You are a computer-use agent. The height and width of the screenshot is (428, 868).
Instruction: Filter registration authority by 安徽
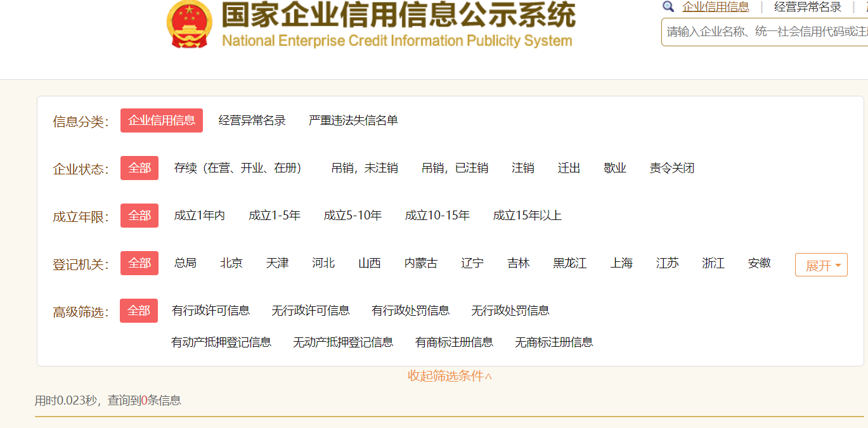760,263
